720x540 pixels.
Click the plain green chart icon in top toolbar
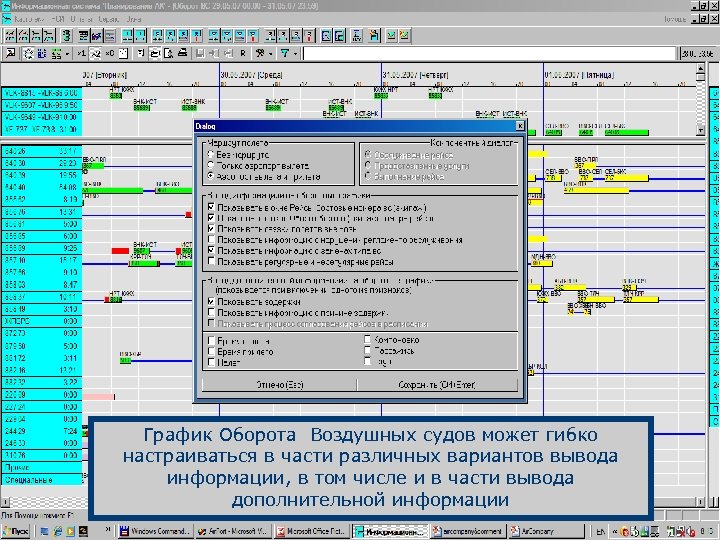(x=391, y=35)
